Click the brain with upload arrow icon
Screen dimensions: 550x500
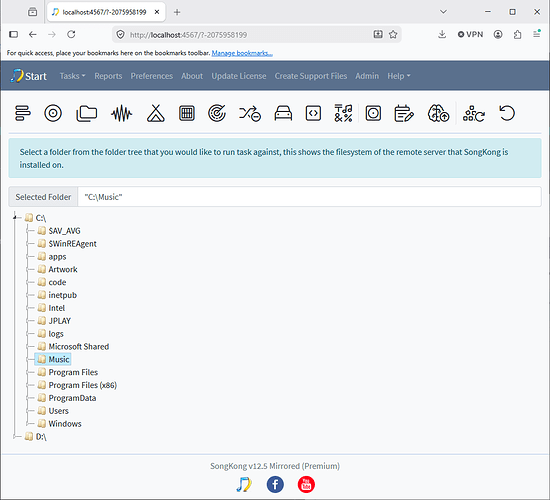(438, 113)
